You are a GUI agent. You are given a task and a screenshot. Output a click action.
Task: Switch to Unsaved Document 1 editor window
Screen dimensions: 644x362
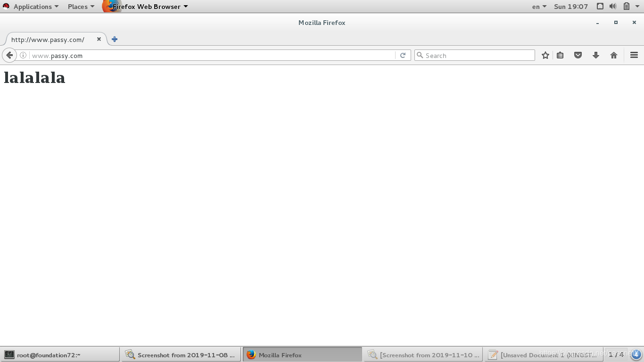click(544, 355)
